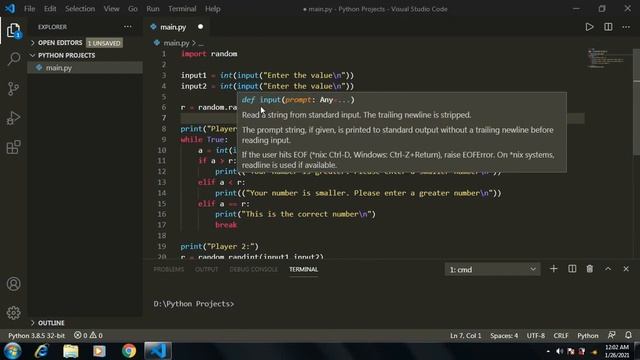
Task: Open the Run menu
Action: click(x=153, y=9)
